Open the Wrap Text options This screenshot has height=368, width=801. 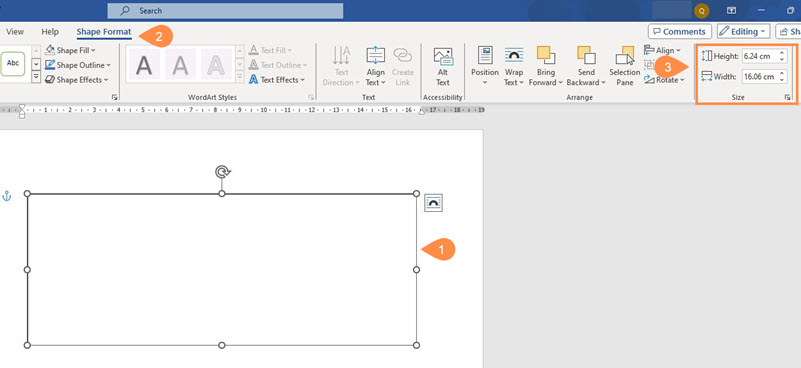pyautogui.click(x=514, y=66)
